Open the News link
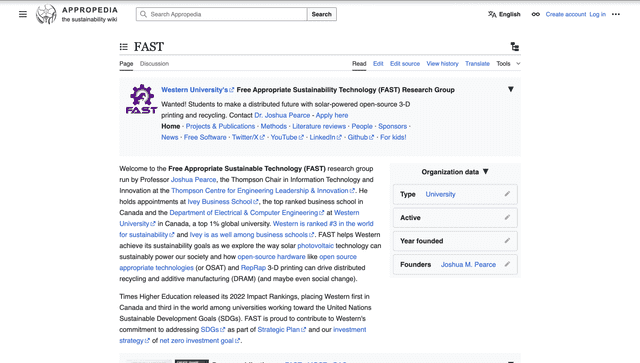 [169, 138]
